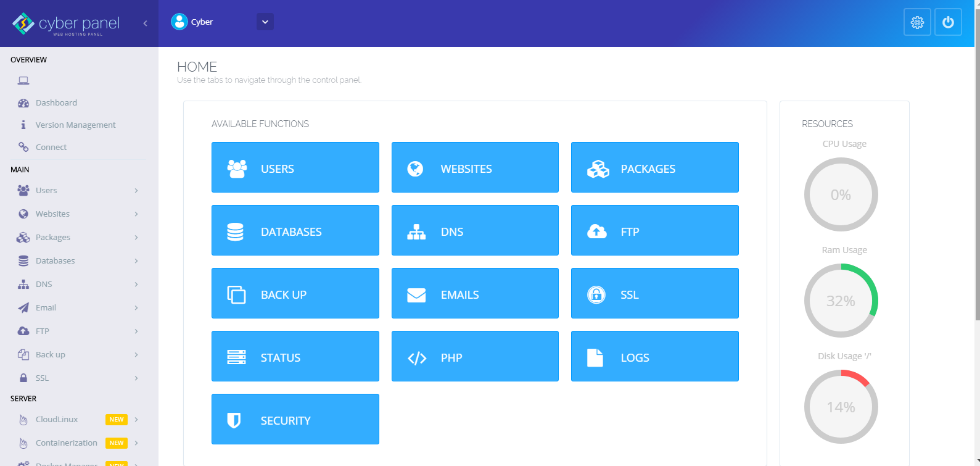The height and width of the screenshot is (466, 980).
Task: Expand the Users sidebar menu
Action: 79,190
